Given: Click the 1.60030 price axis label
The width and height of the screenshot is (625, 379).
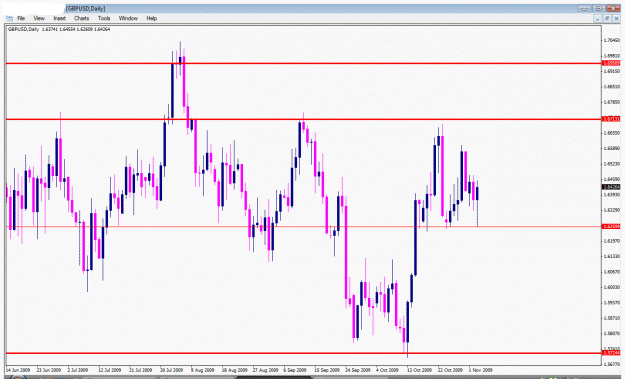Looking at the screenshot, I should pos(612,287).
